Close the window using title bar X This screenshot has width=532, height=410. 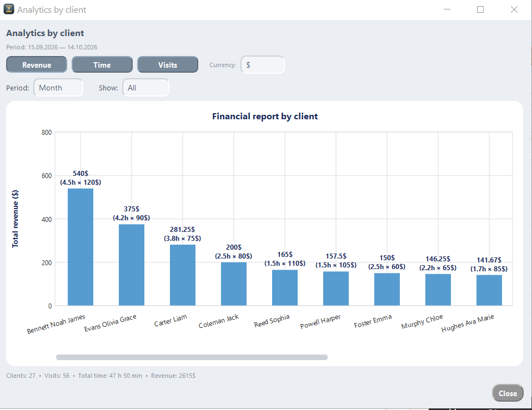point(514,9)
